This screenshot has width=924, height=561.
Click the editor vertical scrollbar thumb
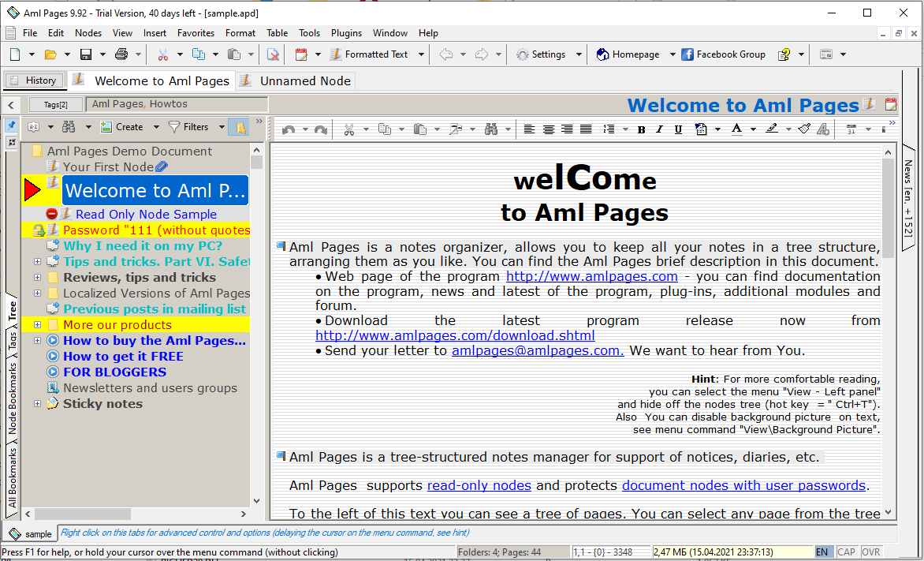888,208
